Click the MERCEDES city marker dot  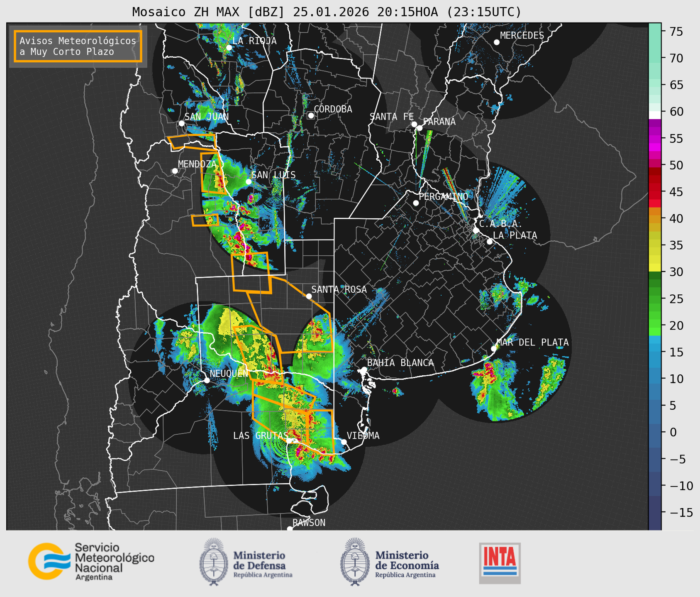[497, 42]
